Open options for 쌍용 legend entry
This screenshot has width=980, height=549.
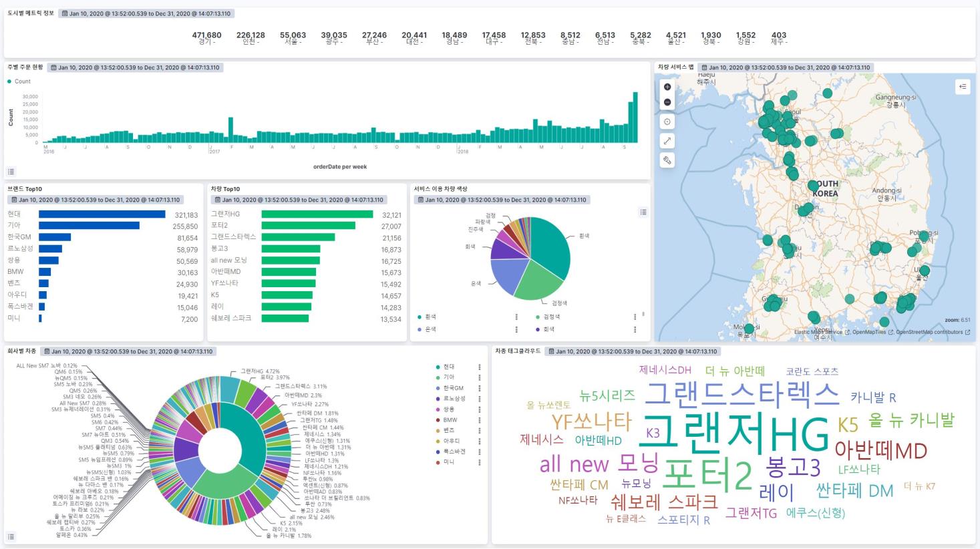coord(479,409)
